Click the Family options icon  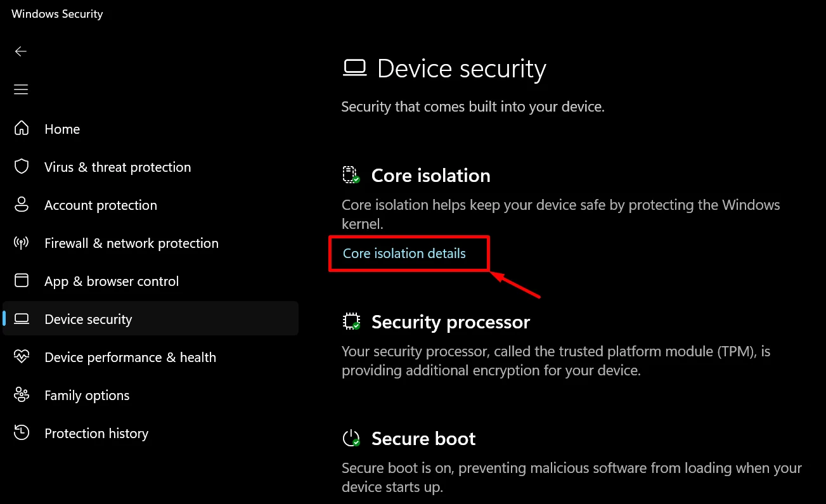point(21,395)
